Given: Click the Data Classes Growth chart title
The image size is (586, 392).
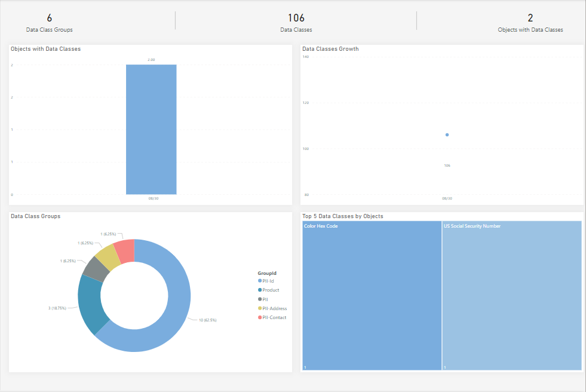Looking at the screenshot, I should coord(330,49).
